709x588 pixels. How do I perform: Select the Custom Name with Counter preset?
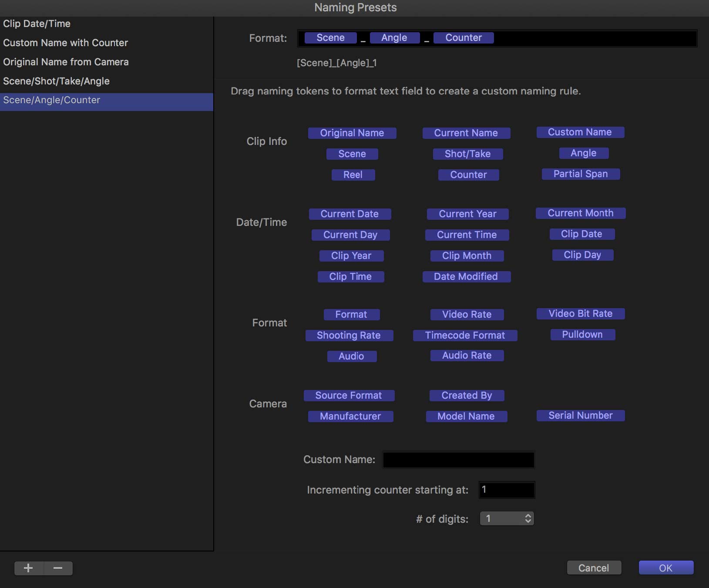point(107,43)
